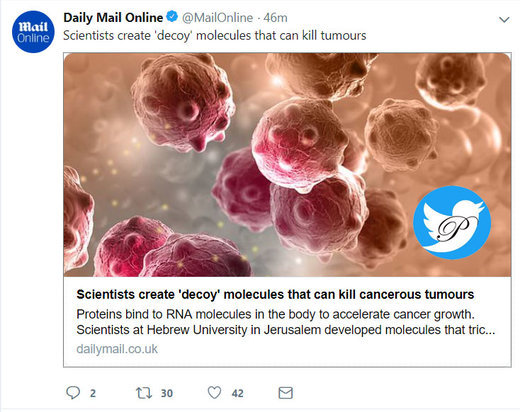View the 42 likes count

coord(237,393)
